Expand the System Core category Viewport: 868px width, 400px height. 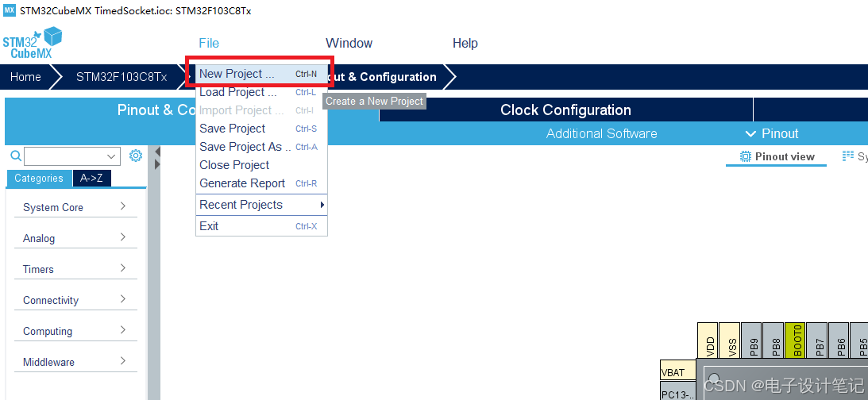coord(75,207)
